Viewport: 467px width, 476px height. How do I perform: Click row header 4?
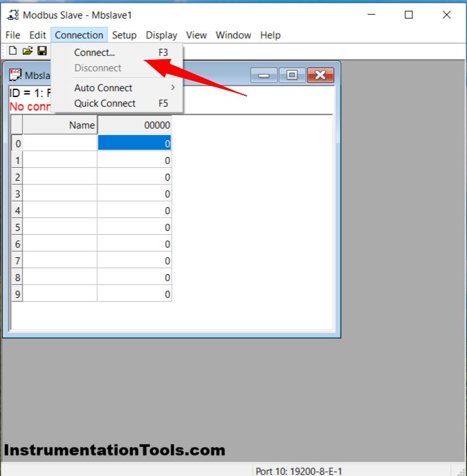(17, 210)
